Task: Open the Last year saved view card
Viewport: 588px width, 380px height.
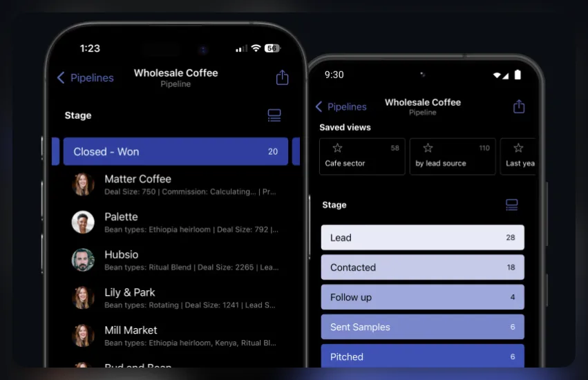Action: pos(518,156)
